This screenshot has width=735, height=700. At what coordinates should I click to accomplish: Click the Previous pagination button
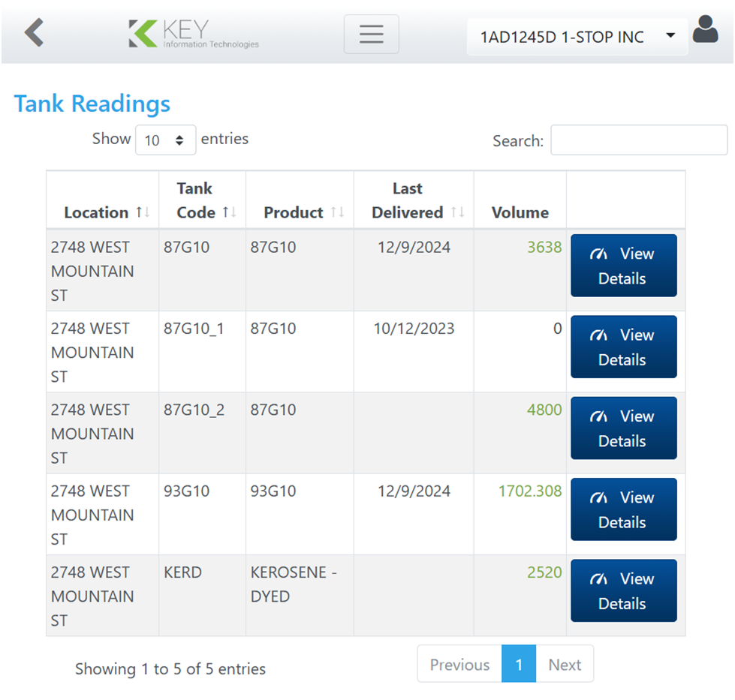click(x=459, y=665)
